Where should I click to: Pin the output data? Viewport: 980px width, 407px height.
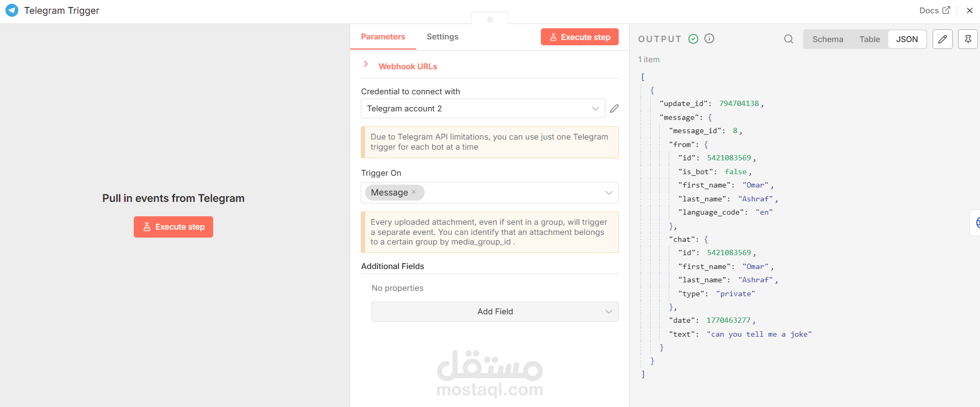pos(968,39)
